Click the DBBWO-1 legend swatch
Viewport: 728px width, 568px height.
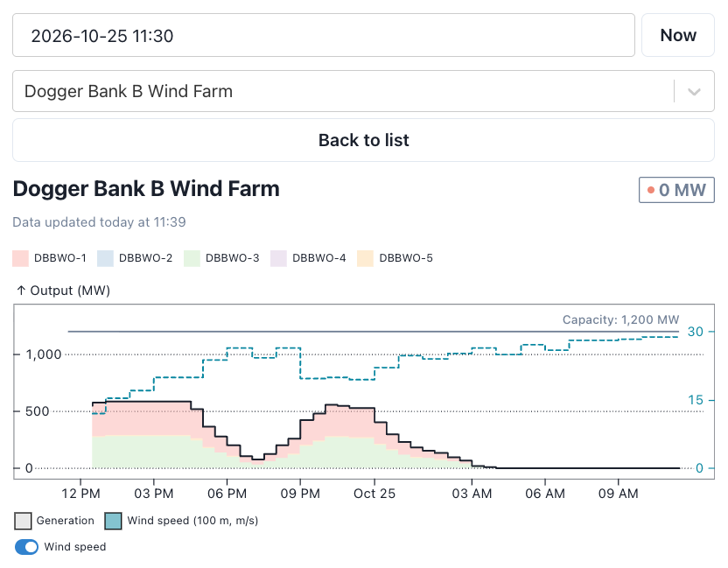[x=20, y=258]
